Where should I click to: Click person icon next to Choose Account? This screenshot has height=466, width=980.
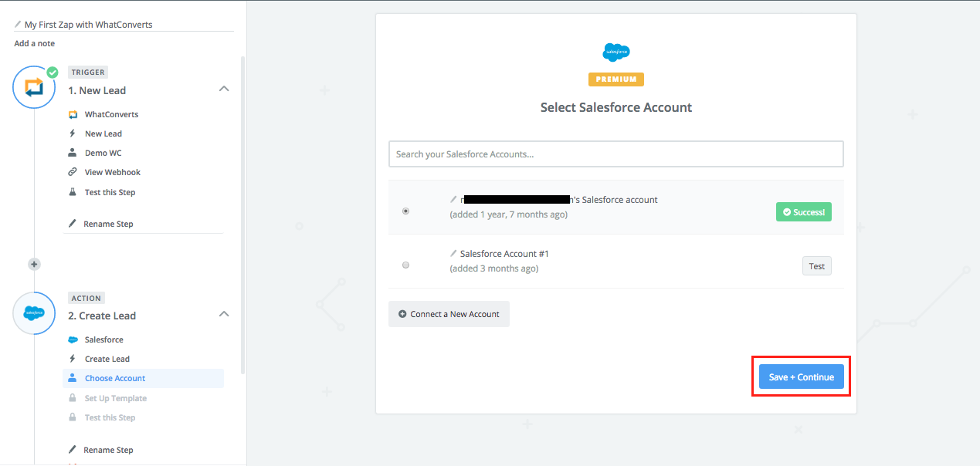pyautogui.click(x=73, y=378)
